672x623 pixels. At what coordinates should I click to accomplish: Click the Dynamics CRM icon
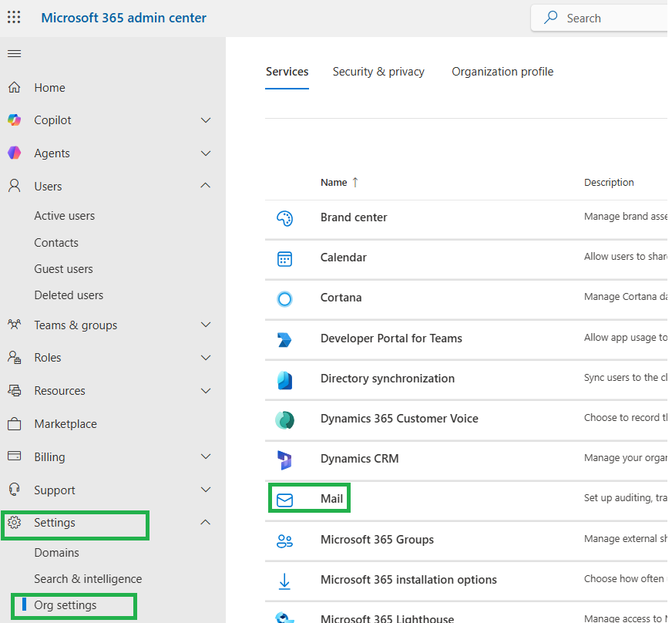click(284, 460)
